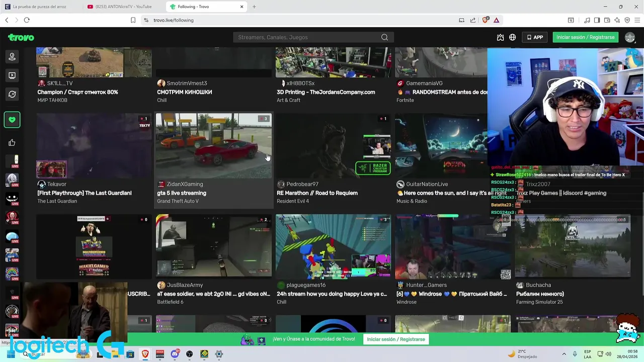The image size is (644, 362).
Task: Open the browser music playlist icon
Action: click(x=587, y=20)
